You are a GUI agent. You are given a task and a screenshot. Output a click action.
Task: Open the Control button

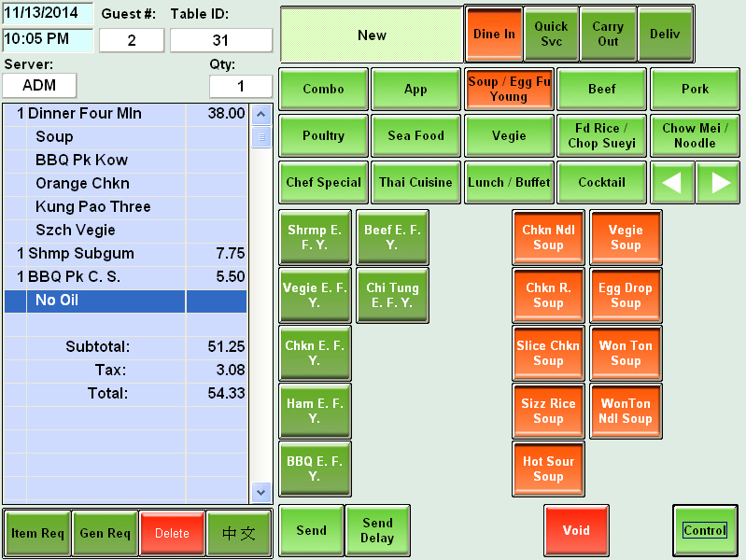[705, 531]
